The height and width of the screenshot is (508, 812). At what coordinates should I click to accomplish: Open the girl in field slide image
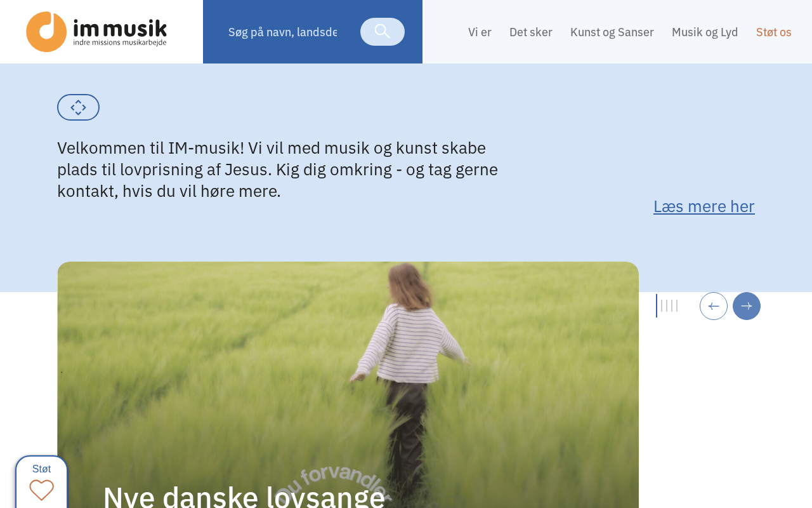coord(348,385)
